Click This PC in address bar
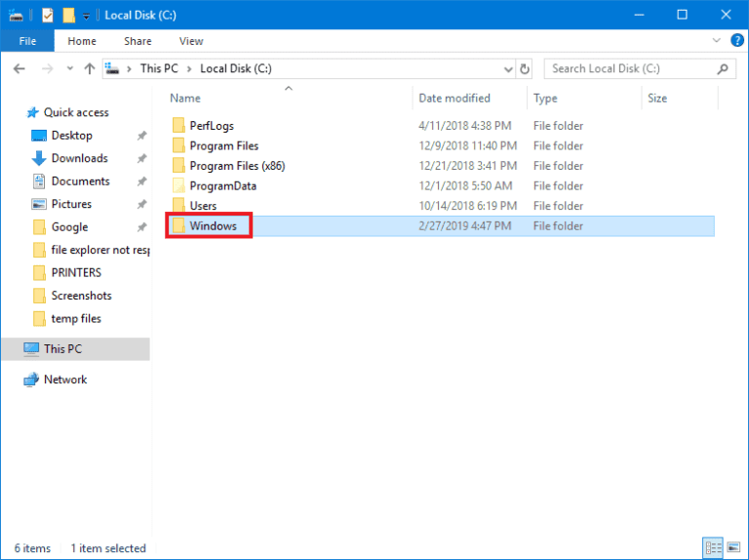 [x=159, y=69]
